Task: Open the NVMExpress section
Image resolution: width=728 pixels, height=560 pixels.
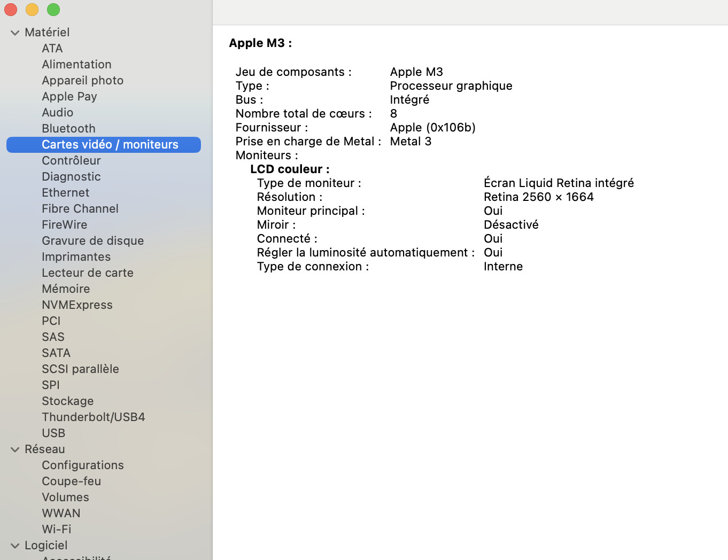Action: click(77, 305)
